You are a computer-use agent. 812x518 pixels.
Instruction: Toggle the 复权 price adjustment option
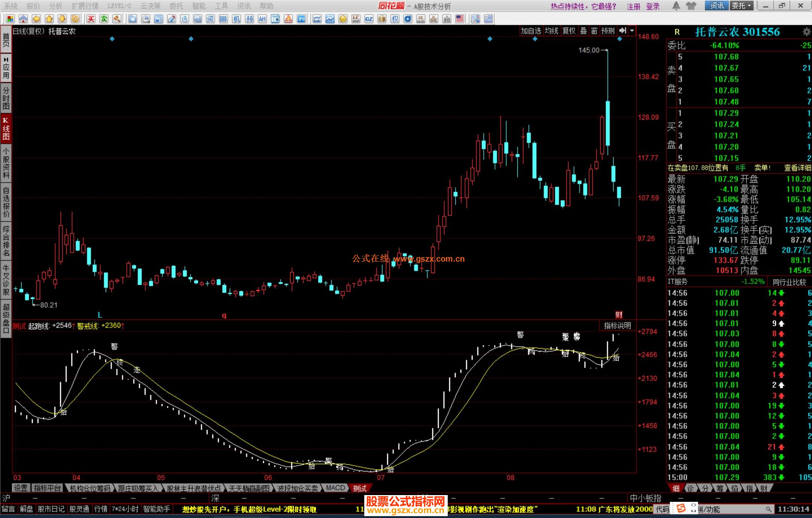[x=569, y=31]
